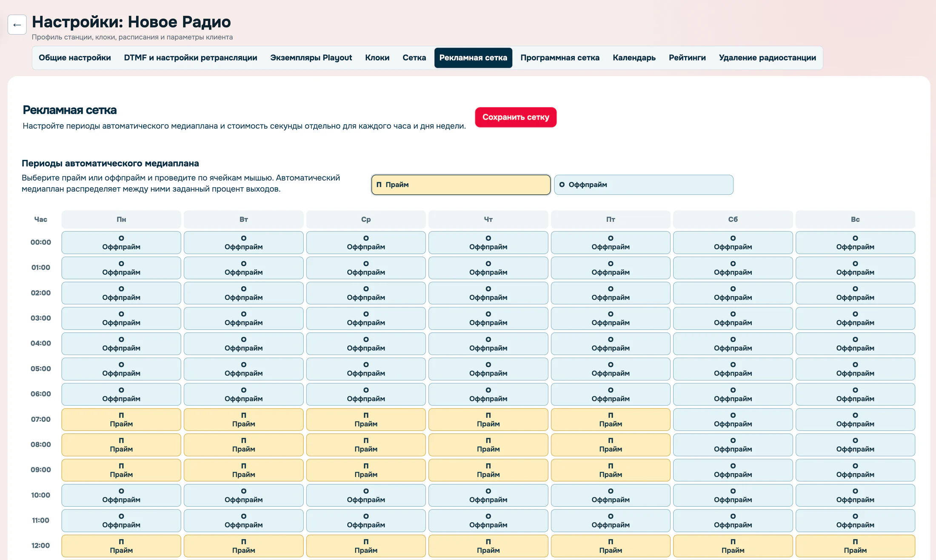Toggle Monday 00:00 Оффпрайм cell
Viewport: 936px width, 560px height.
point(121,242)
